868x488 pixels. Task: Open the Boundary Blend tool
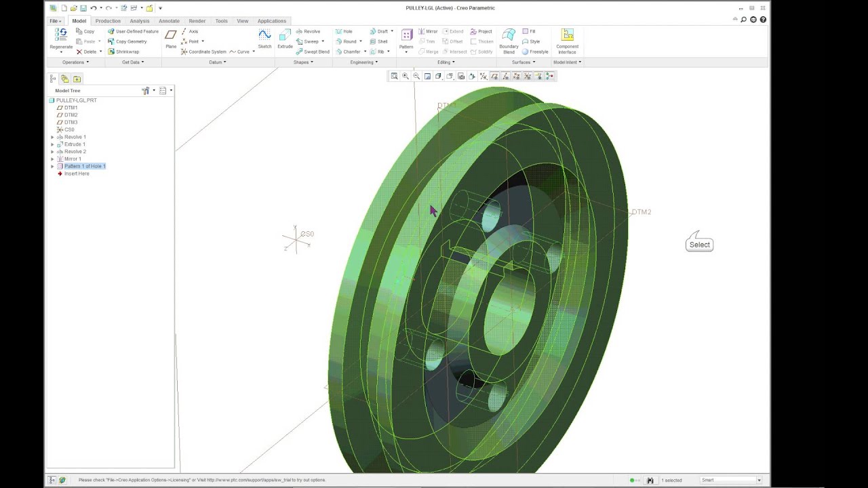pyautogui.click(x=509, y=41)
